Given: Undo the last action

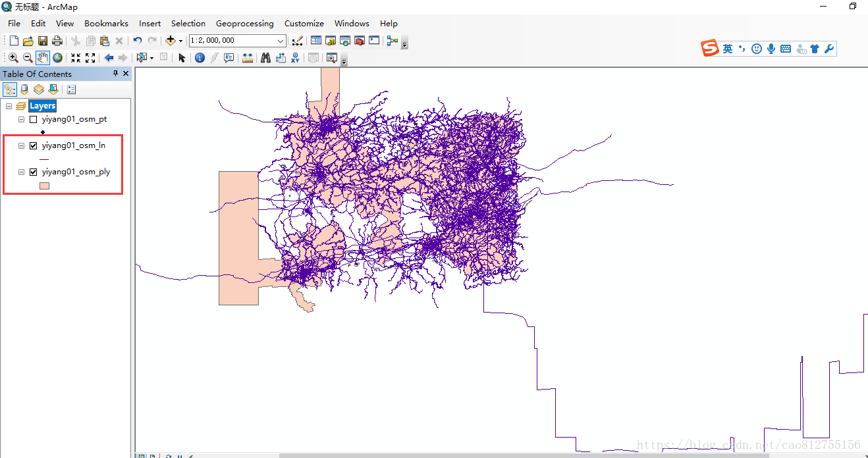Looking at the screenshot, I should click(137, 41).
